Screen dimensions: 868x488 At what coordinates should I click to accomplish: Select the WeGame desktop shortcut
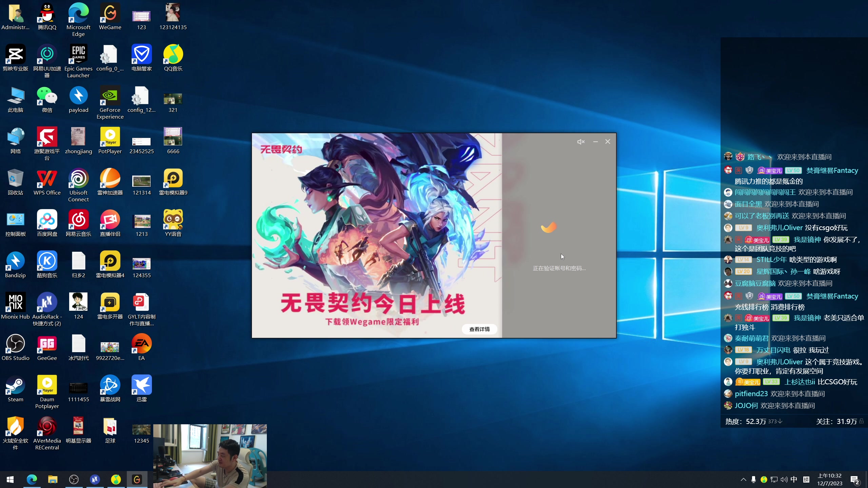(110, 17)
